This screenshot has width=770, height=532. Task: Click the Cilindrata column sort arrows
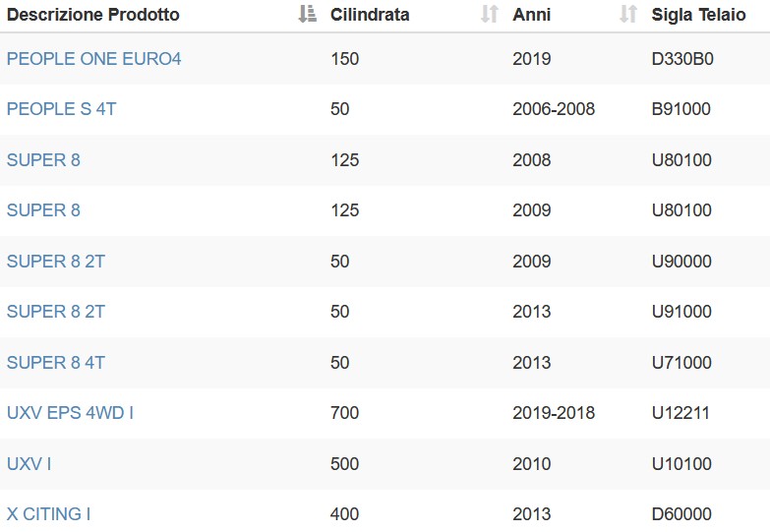tap(490, 14)
